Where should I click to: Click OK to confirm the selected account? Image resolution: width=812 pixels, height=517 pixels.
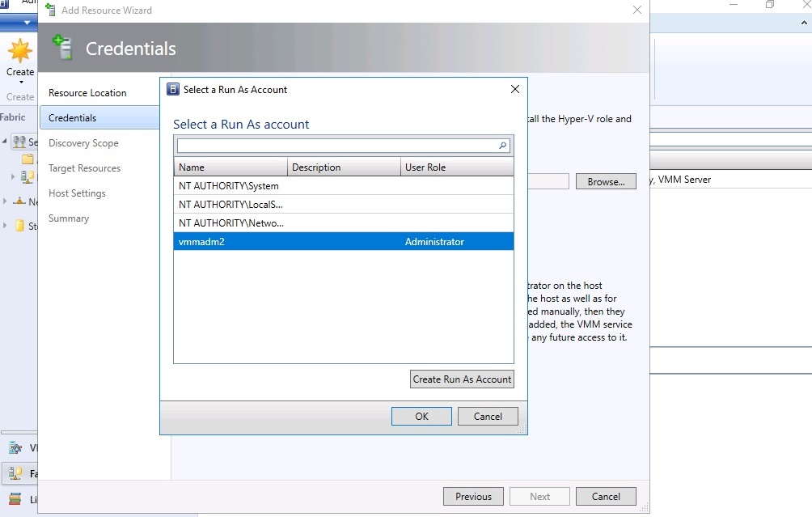click(x=421, y=416)
